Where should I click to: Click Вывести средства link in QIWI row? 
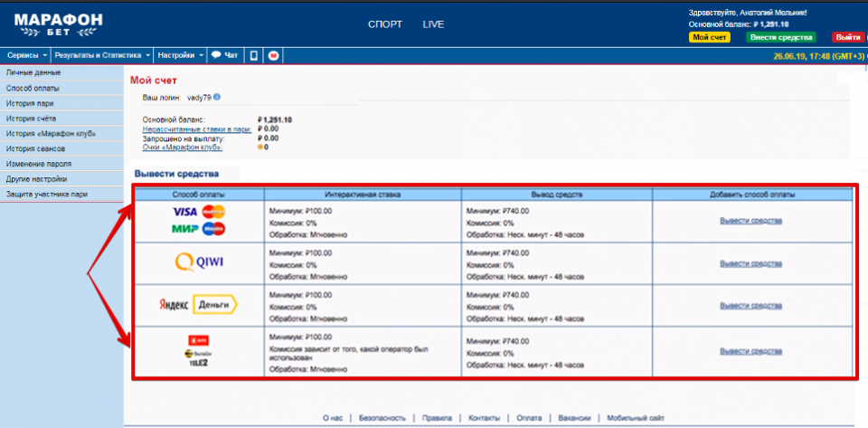click(750, 263)
